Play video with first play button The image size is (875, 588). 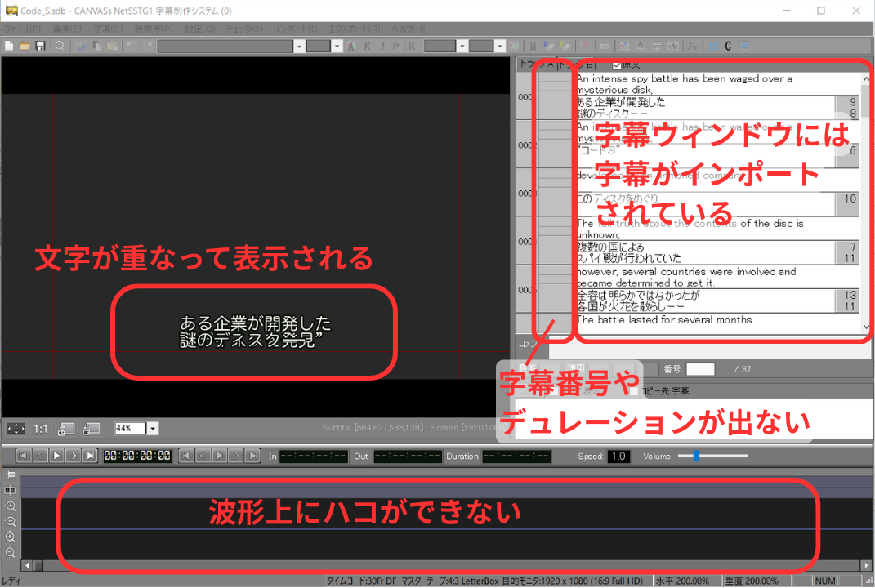pos(56,456)
